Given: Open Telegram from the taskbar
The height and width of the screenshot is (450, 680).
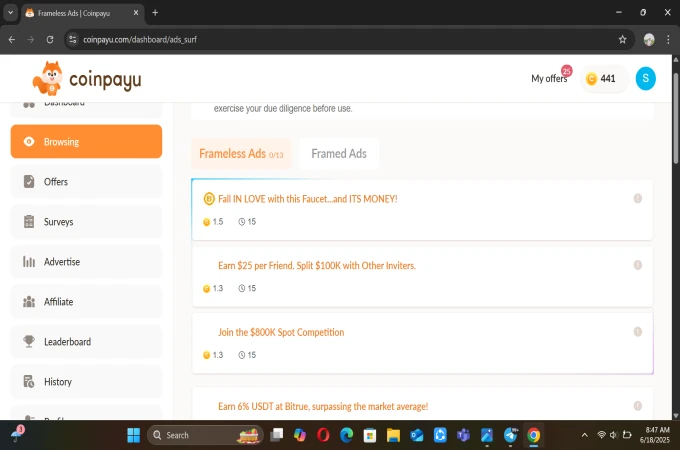Looking at the screenshot, I should pyautogui.click(x=510, y=435).
